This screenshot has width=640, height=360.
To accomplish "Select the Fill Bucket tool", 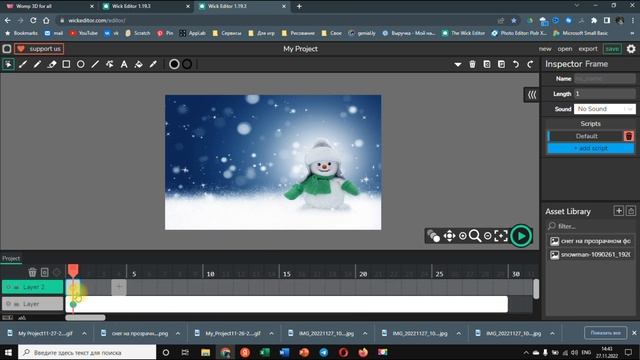I will tap(139, 64).
